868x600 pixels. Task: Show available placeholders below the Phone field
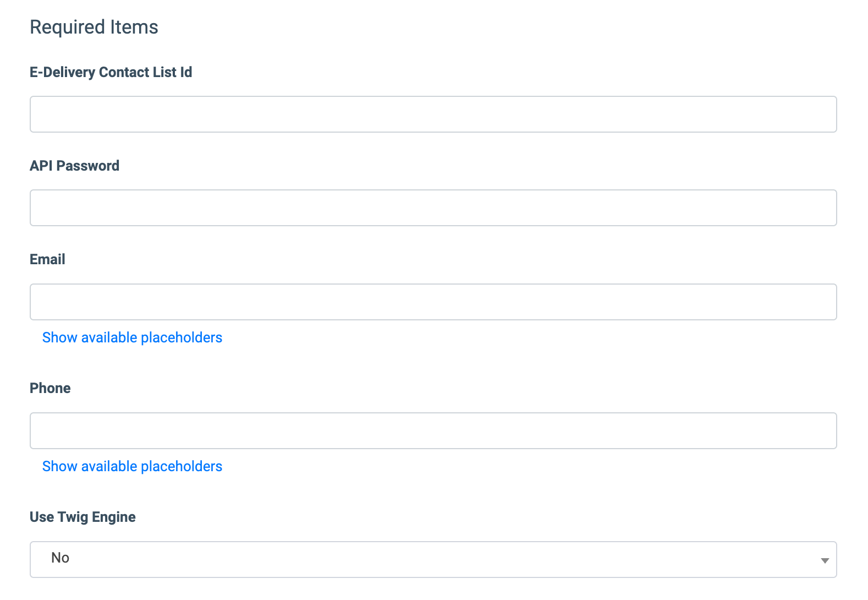pyautogui.click(x=132, y=466)
